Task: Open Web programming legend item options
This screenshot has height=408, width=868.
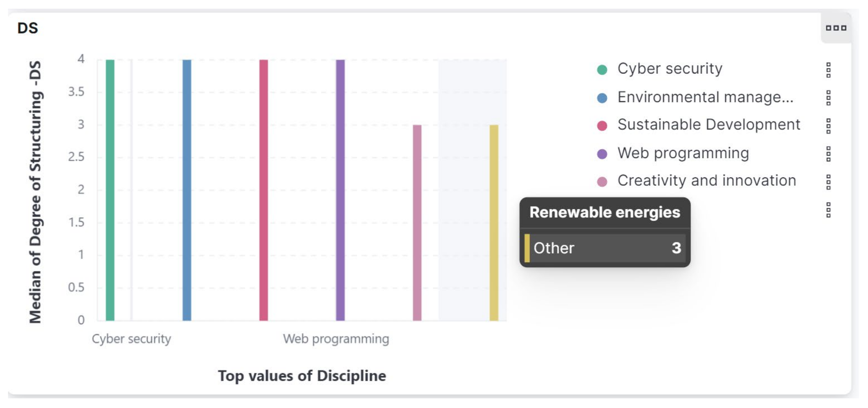Action: [828, 154]
